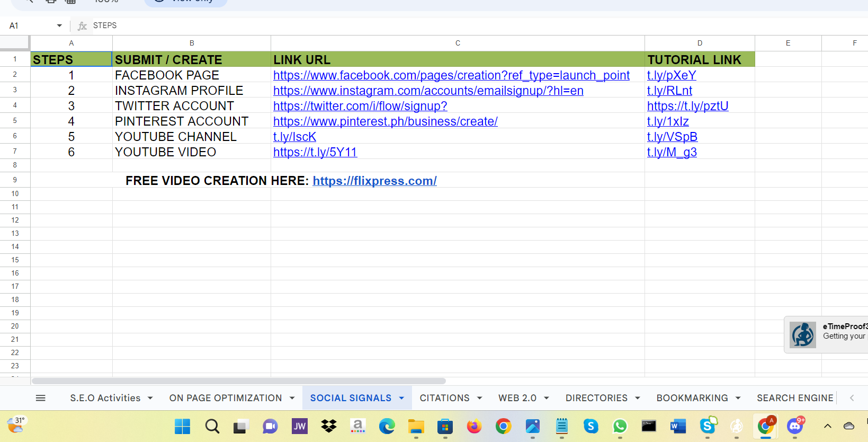Open the DIRECTORIES tab dropdown arrow
This screenshot has height=442, width=868.
coord(638,398)
